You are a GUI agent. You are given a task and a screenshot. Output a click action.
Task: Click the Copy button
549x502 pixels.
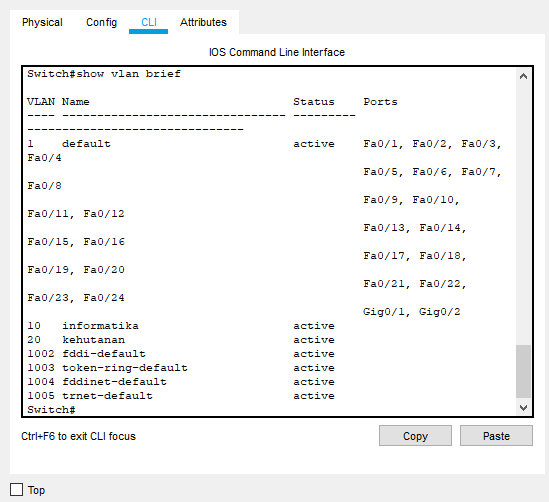point(415,436)
